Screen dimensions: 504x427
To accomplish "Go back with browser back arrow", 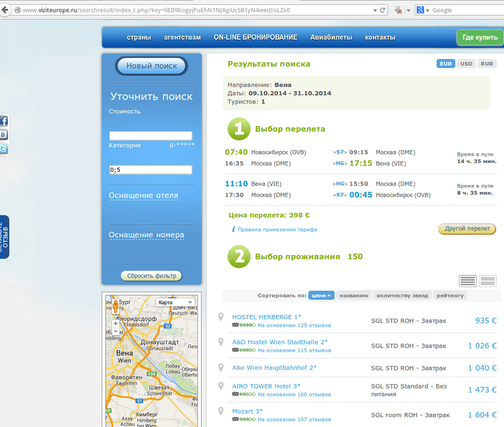I will pos(4,10).
